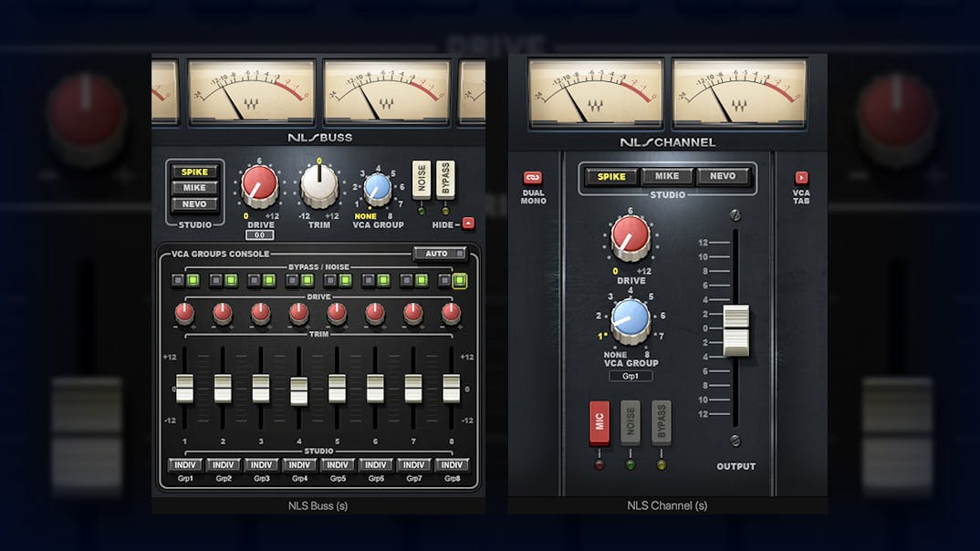Select the NEVO studio on NLS Channel
Image resolution: width=980 pixels, height=551 pixels.
[x=723, y=177]
